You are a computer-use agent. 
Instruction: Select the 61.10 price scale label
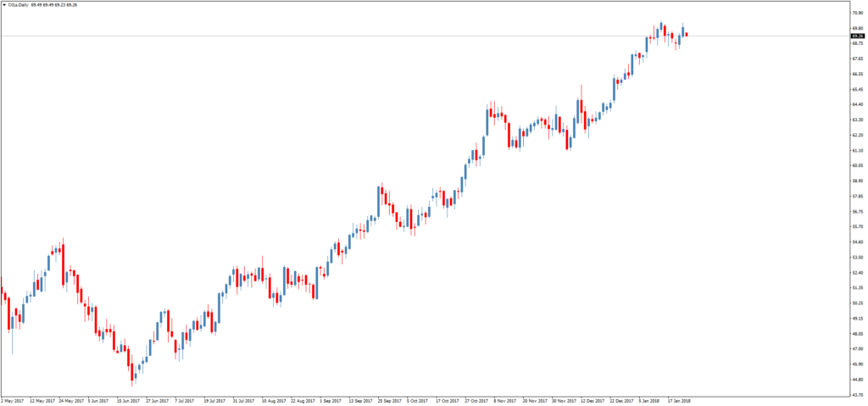tap(857, 150)
